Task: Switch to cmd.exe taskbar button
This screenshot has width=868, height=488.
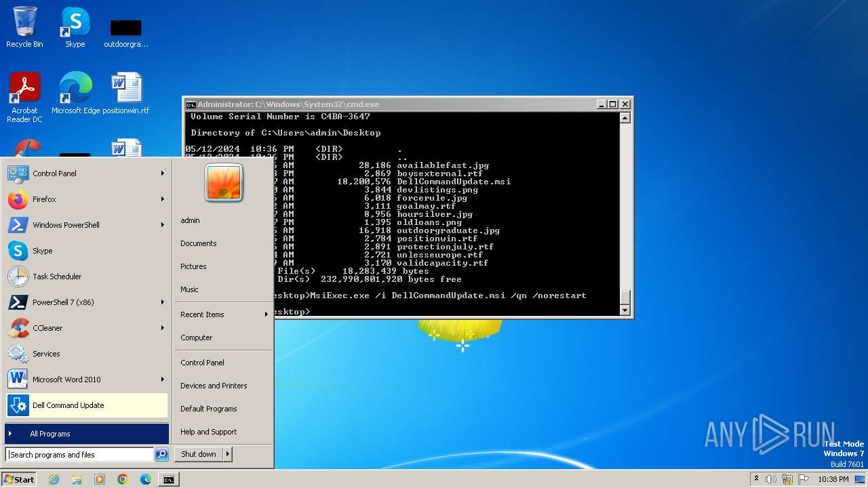Action: click(x=168, y=479)
